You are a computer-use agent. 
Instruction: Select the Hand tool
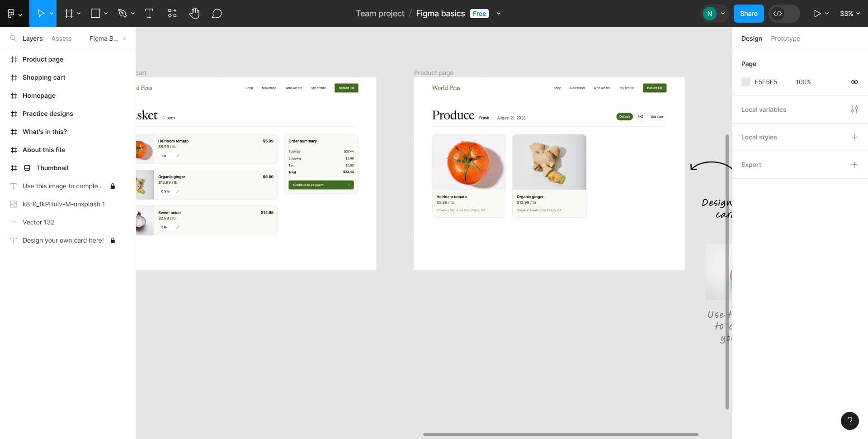pyautogui.click(x=194, y=14)
